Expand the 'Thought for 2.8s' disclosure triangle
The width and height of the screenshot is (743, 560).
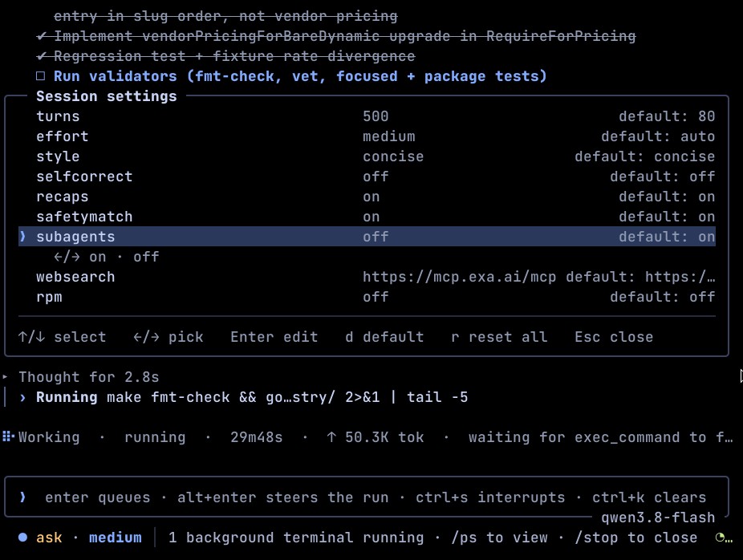coord(5,377)
